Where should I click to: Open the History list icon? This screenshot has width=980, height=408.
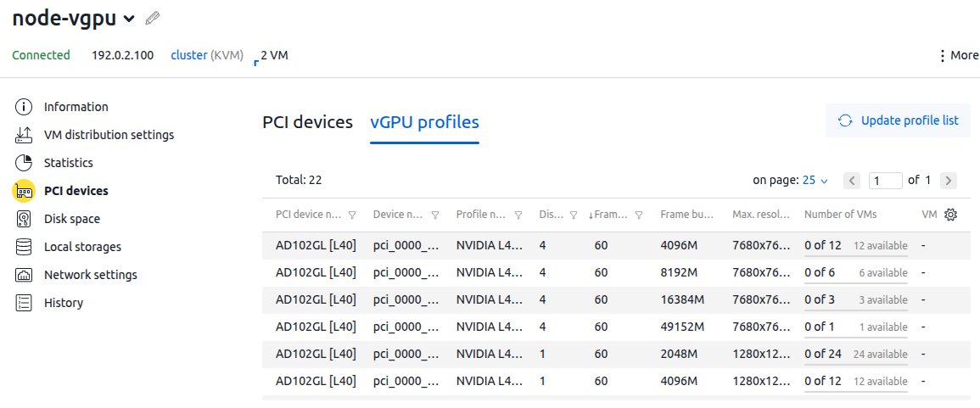(25, 303)
